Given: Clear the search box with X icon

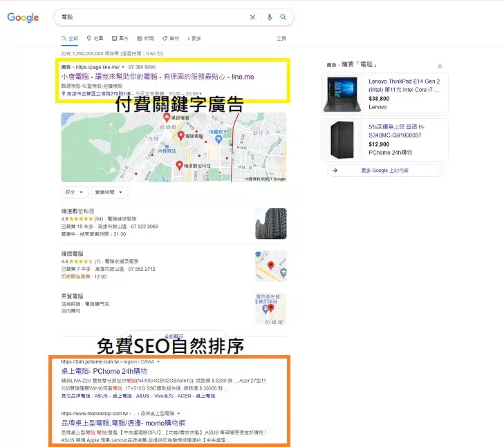Looking at the screenshot, I should (252, 17).
